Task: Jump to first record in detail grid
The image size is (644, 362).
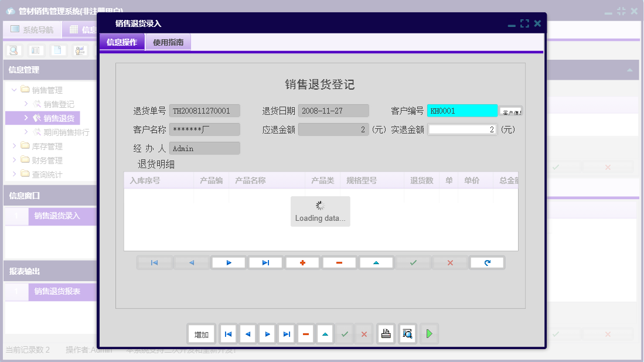Action: pos(154,262)
